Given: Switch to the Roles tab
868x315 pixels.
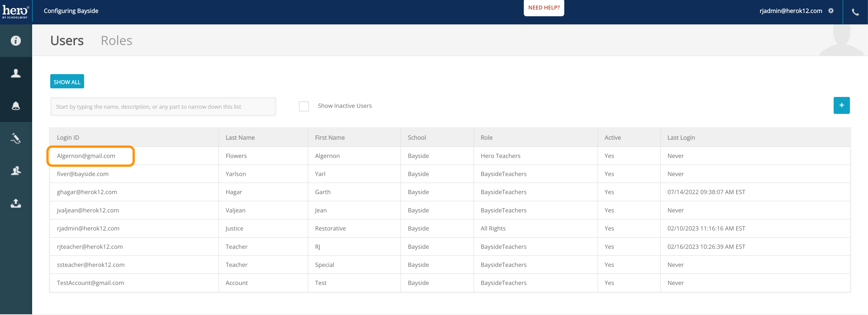Looking at the screenshot, I should coord(116,41).
